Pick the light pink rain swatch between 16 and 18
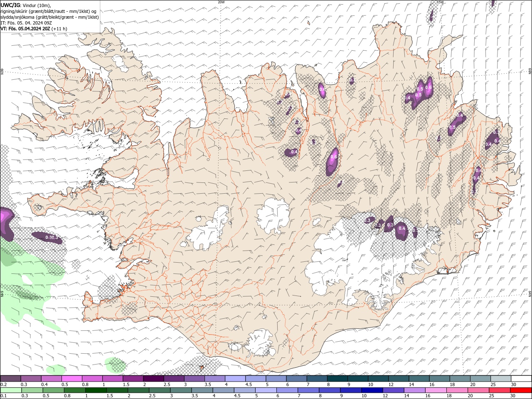The height and width of the screenshot is (399, 532). pos(435,390)
